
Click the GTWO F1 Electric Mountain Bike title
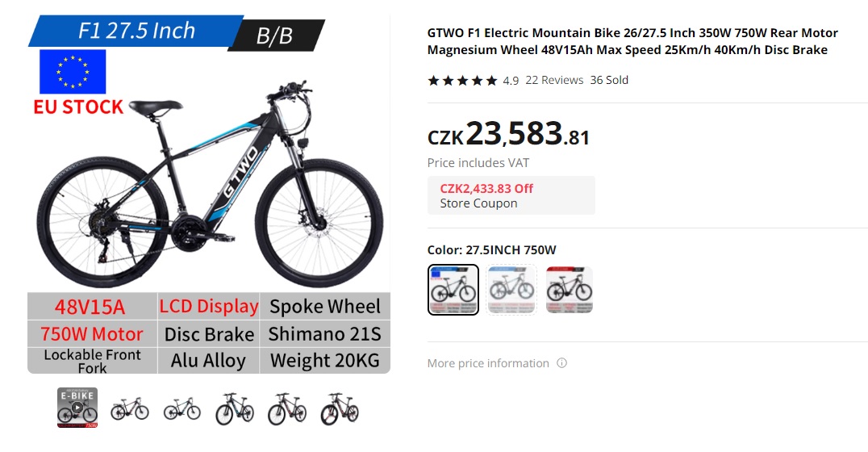click(x=632, y=42)
